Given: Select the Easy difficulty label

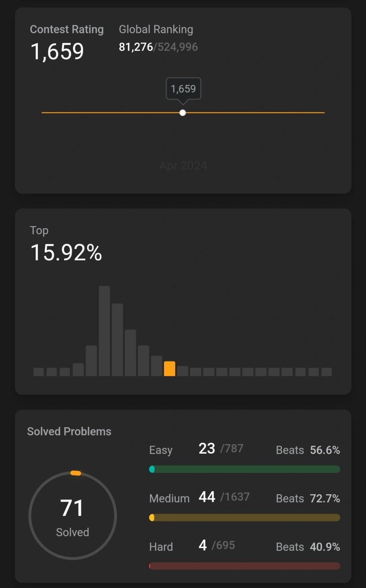Looking at the screenshot, I should 161,450.
